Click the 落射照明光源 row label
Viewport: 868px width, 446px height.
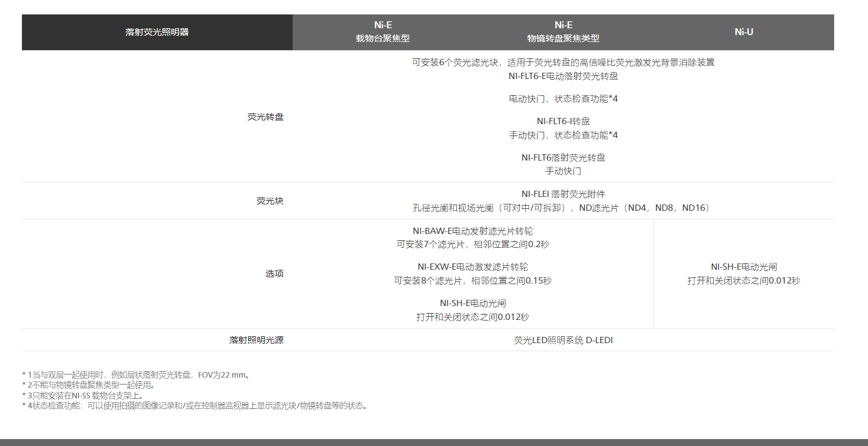(x=256, y=340)
